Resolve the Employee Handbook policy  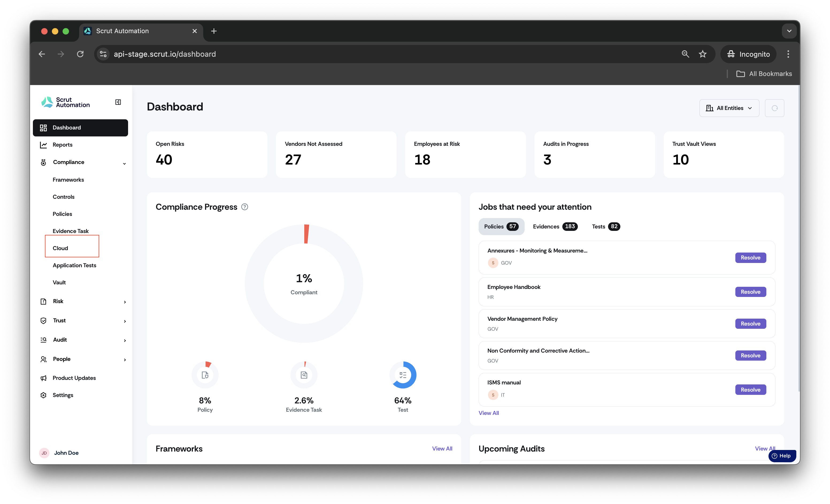(751, 292)
